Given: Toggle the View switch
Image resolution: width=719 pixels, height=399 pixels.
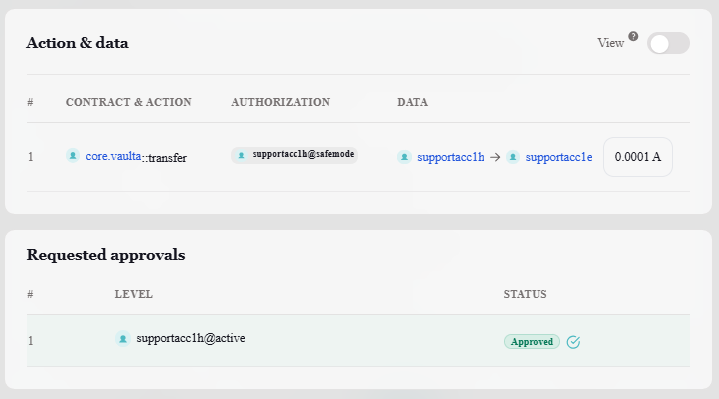Looking at the screenshot, I should [x=668, y=43].
